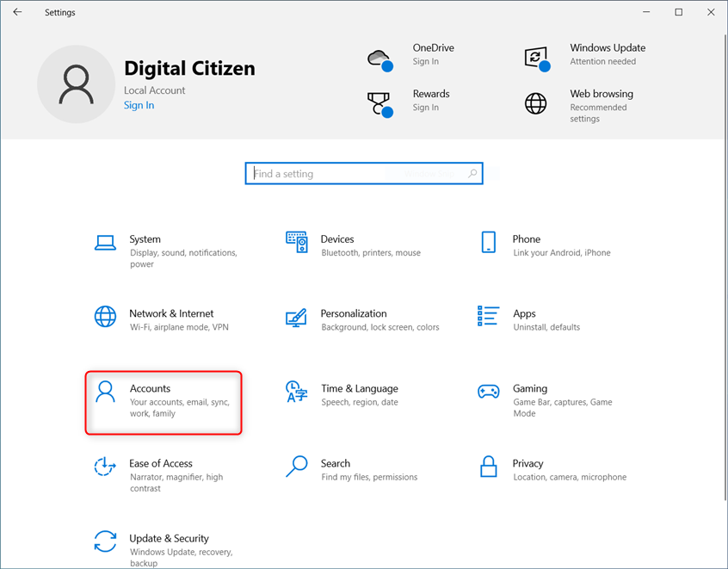Click 'Speech, region, date' description

[360, 402]
